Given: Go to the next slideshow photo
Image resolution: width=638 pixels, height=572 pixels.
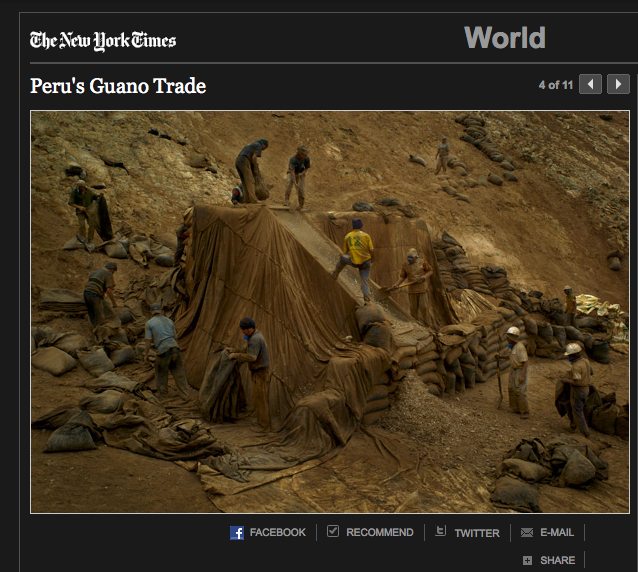Looking at the screenshot, I should [619, 85].
